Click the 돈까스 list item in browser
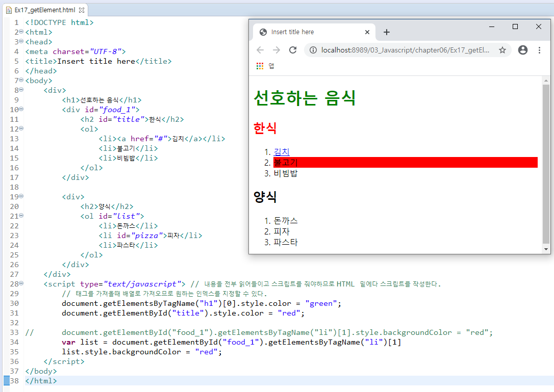Image resolution: width=554 pixels, height=392 pixels. click(x=286, y=221)
